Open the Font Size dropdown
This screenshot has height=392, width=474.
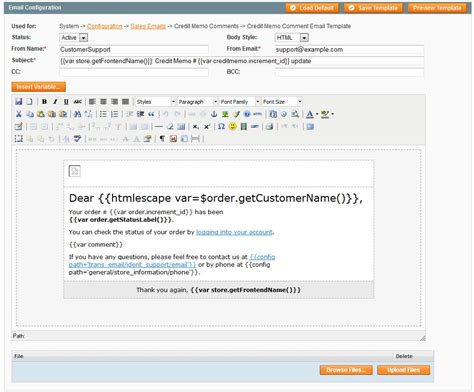pos(281,102)
